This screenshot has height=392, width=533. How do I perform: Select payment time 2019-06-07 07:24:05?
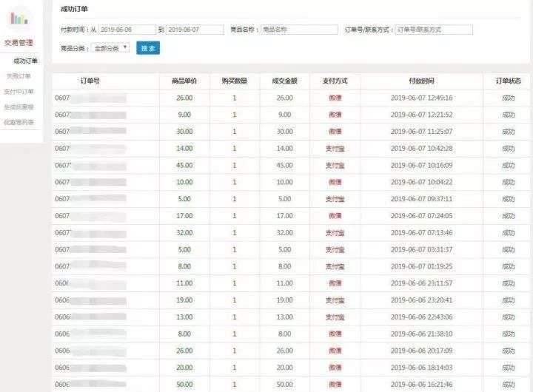click(421, 216)
